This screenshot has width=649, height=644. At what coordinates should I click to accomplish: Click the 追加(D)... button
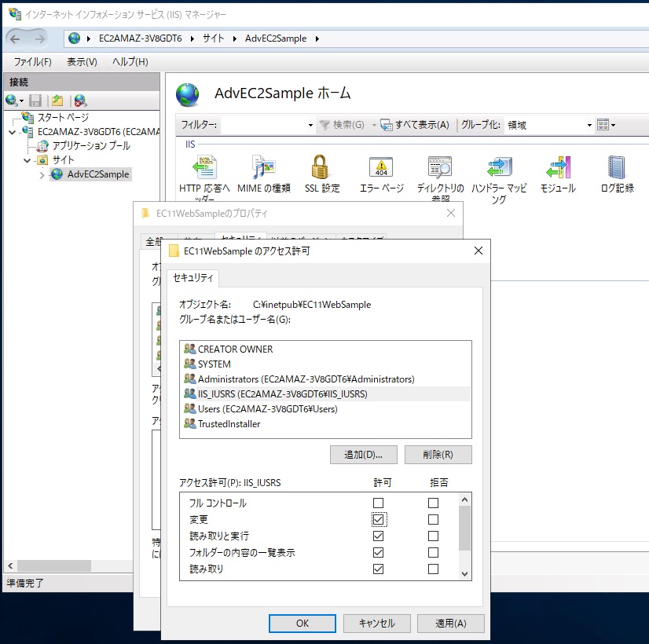[364, 455]
